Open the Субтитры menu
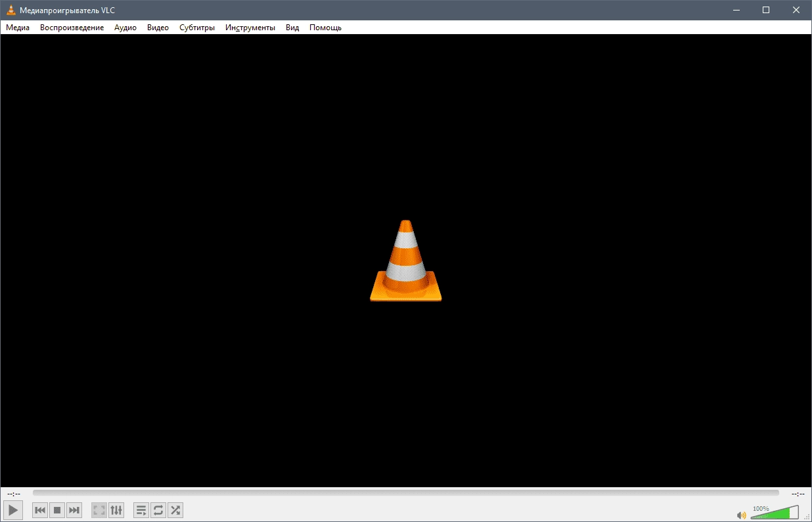This screenshot has width=812, height=522. pyautogui.click(x=197, y=28)
